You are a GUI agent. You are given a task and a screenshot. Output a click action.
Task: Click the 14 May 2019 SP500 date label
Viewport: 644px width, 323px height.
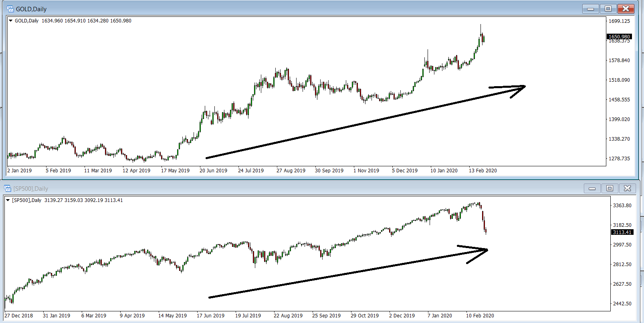[172, 316]
